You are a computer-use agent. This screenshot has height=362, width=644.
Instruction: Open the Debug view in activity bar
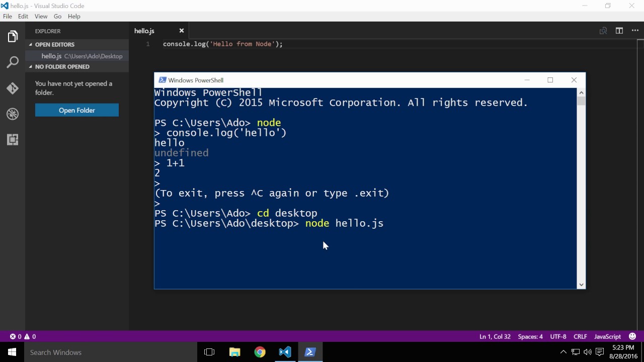click(13, 114)
